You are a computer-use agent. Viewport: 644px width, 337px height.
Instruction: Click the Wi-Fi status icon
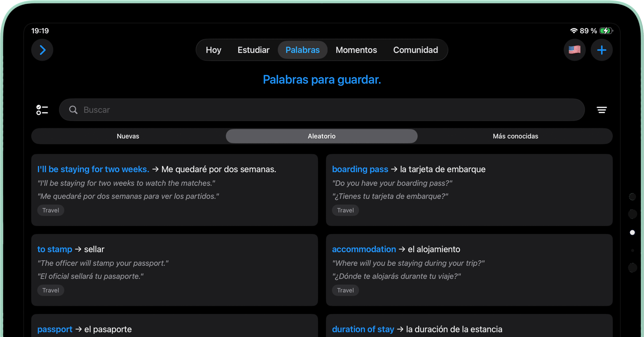(574, 30)
